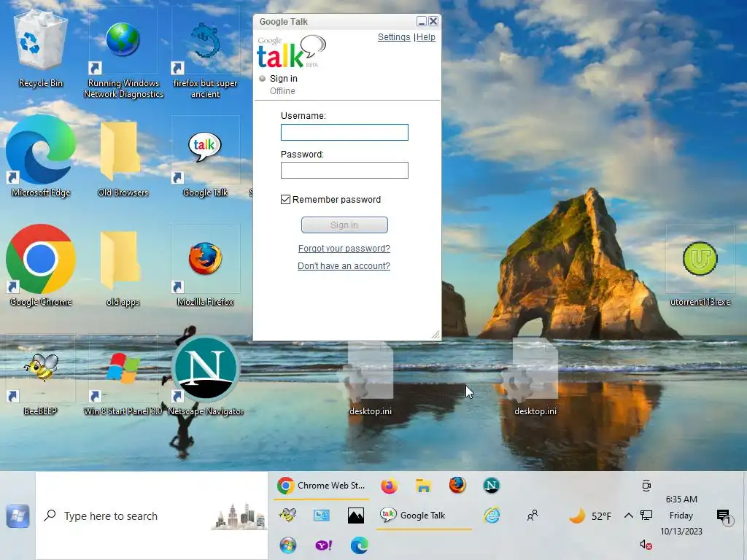Screen dimensions: 747x560
Task: Open the notification center icon
Action: (x=724, y=516)
